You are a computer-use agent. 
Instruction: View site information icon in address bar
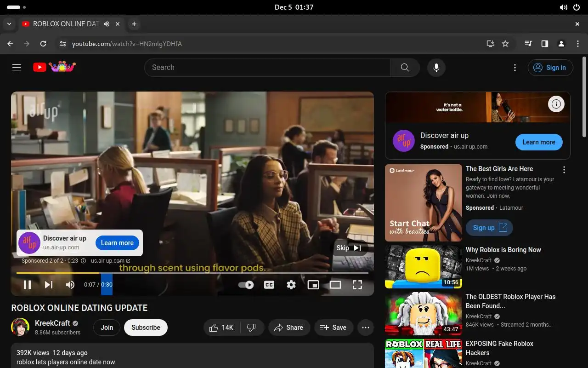(63, 44)
